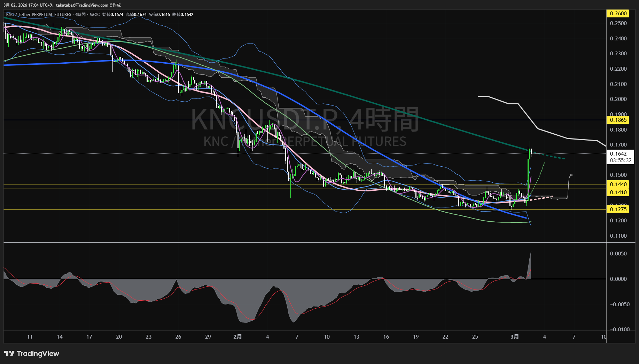Click the TradingView wordmark at bottom left
Viewport: 639px width, 364px height.
[x=38, y=354]
